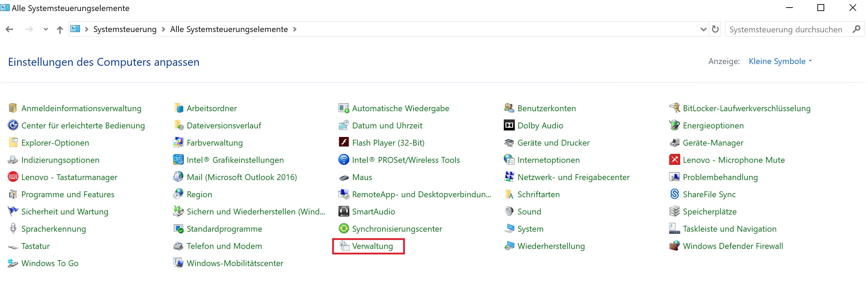Viewport: 868px width, 284px height.
Task: Expand chevron before Systemsteuerung breadcrumb
Action: [x=86, y=30]
